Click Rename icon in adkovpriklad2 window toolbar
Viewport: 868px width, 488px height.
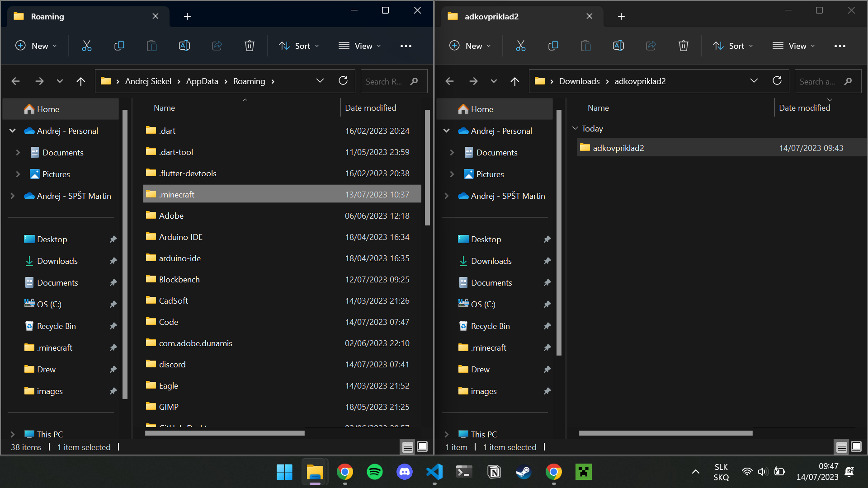[x=618, y=46]
